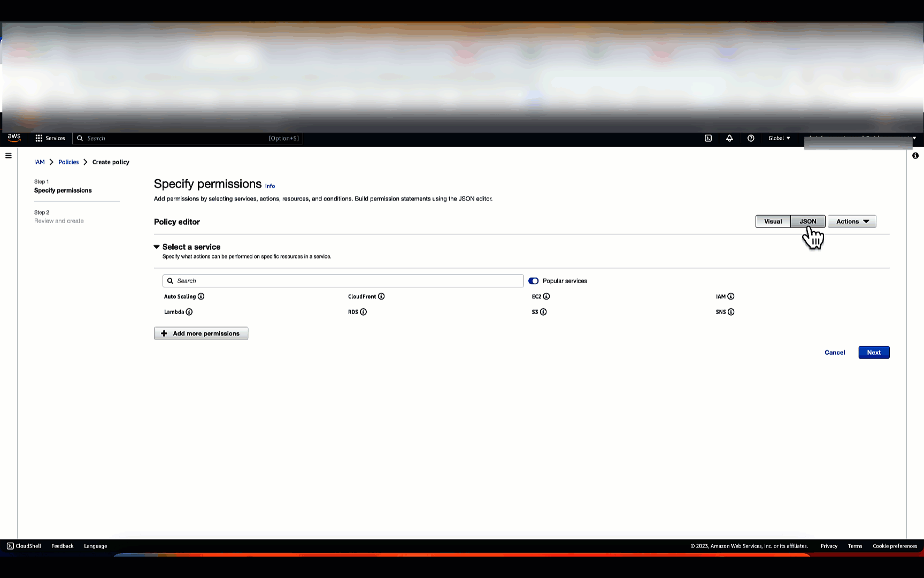Toggle the Popular services switch
Screen dimensions: 924x578
533,281
